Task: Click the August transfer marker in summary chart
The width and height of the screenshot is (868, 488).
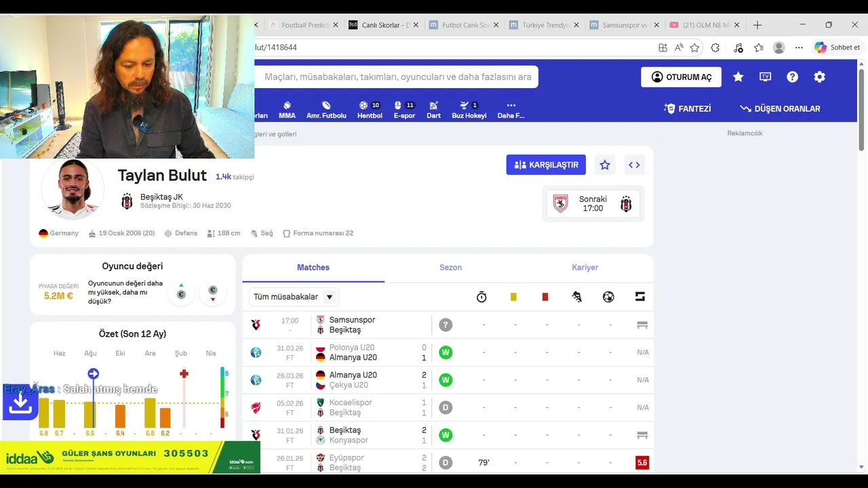Action: (94, 374)
